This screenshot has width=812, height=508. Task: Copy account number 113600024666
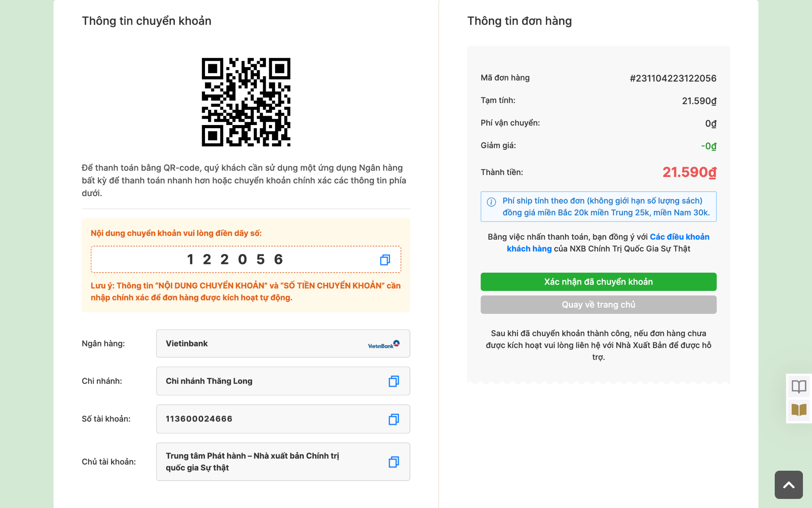pyautogui.click(x=394, y=419)
